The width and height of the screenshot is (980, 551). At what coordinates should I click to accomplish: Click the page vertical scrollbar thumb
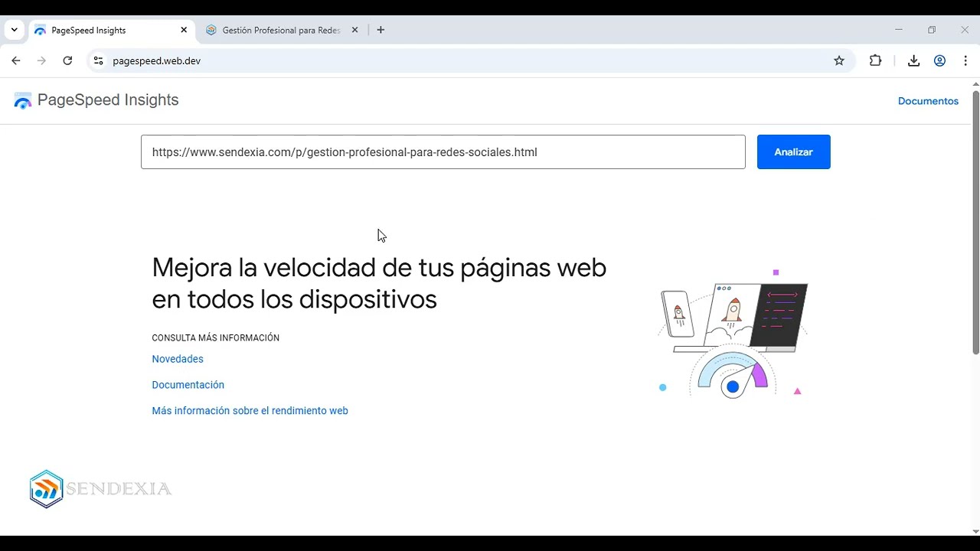[975, 222]
